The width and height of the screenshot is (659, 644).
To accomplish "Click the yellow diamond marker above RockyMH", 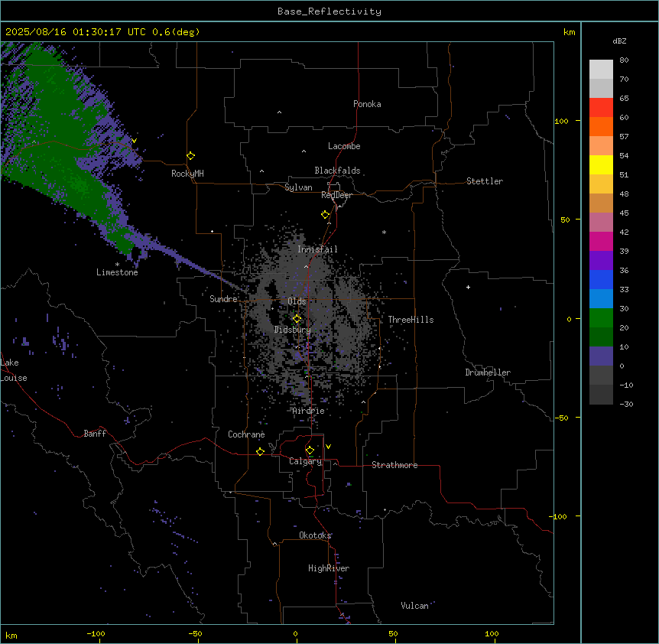I will coord(191,156).
